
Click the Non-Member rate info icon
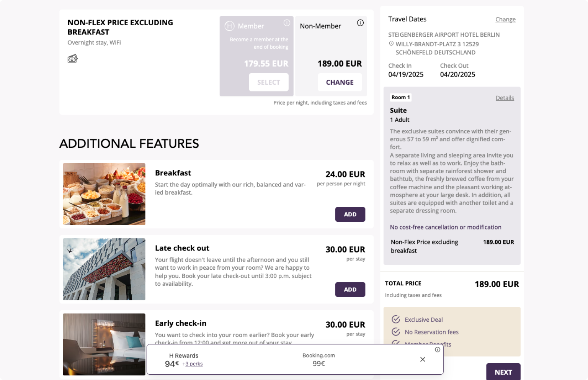pos(360,23)
